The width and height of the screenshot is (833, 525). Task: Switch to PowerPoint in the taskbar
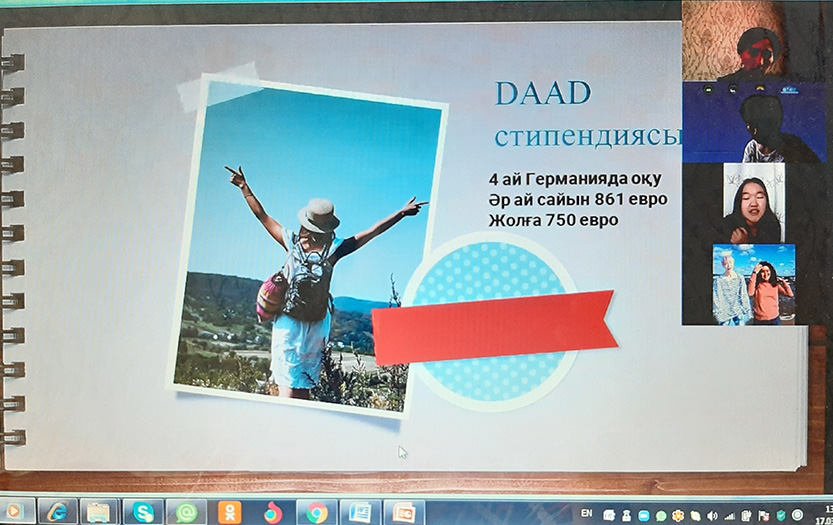404,513
